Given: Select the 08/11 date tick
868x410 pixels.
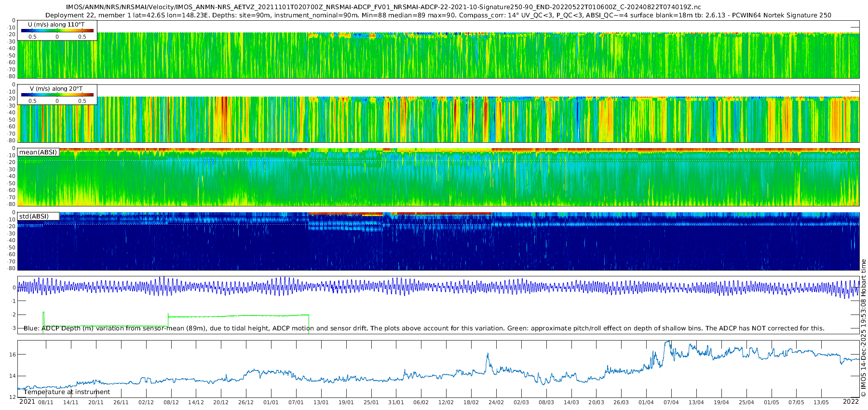Looking at the screenshot, I should pyautogui.click(x=46, y=402).
